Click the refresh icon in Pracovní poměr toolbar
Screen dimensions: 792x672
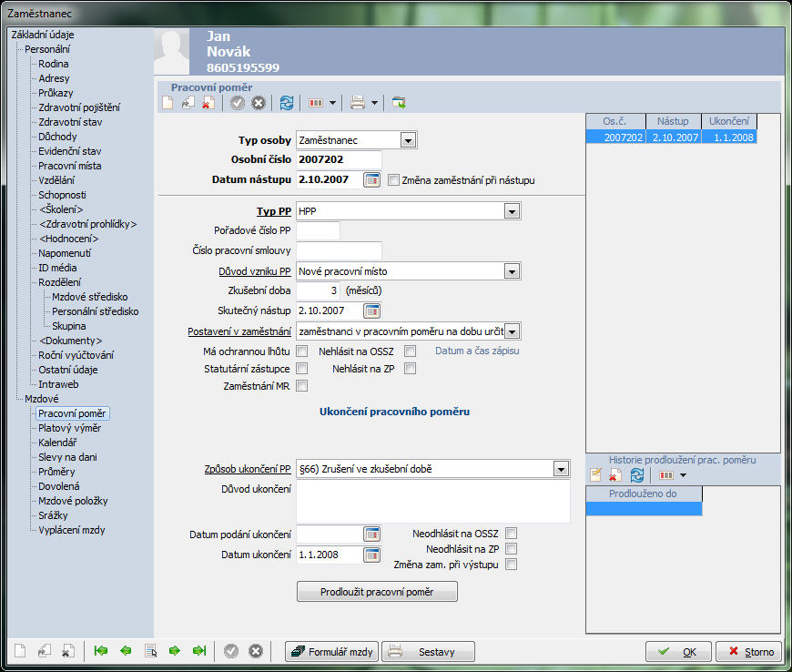click(287, 103)
